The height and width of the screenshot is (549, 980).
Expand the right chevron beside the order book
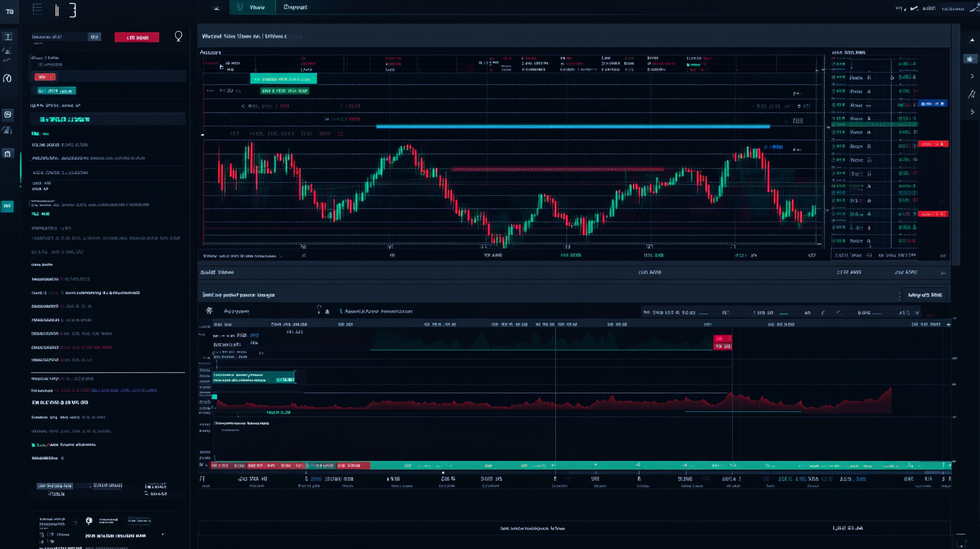(x=971, y=75)
